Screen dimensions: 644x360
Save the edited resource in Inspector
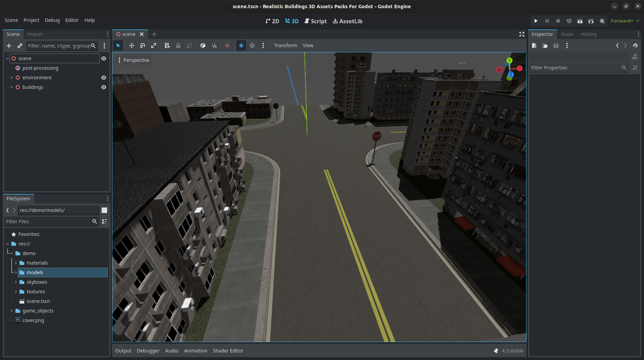pos(556,45)
